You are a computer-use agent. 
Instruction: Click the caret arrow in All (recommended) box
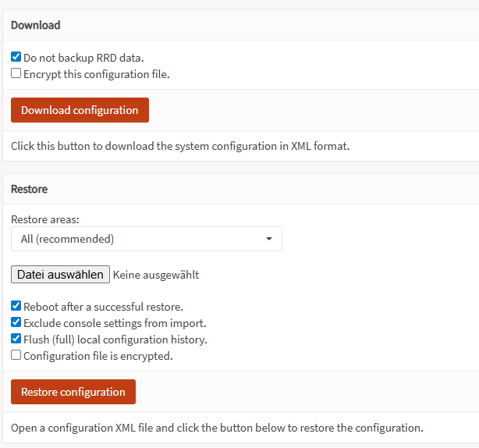tap(269, 239)
